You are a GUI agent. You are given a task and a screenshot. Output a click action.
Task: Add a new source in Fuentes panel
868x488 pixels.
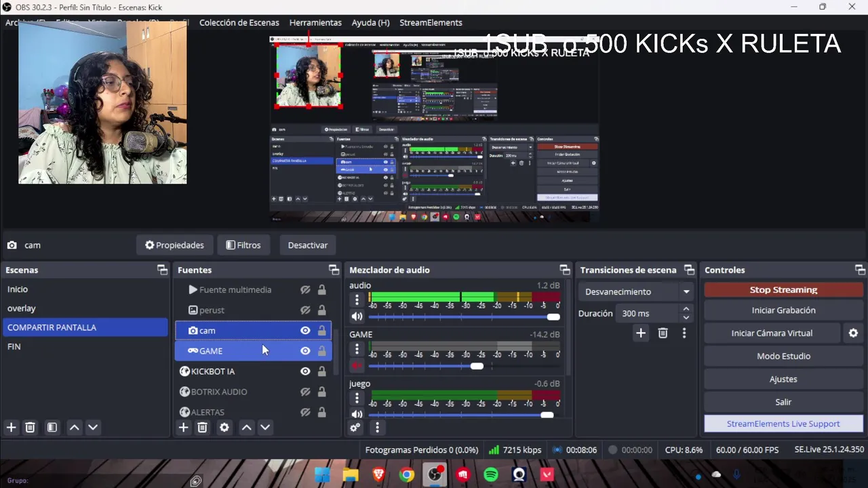coord(183,428)
